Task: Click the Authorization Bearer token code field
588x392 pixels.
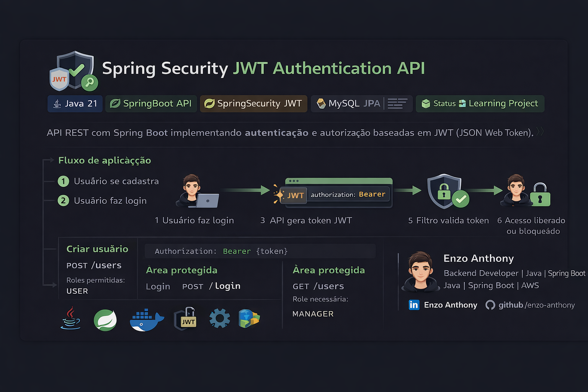Action: (x=260, y=251)
